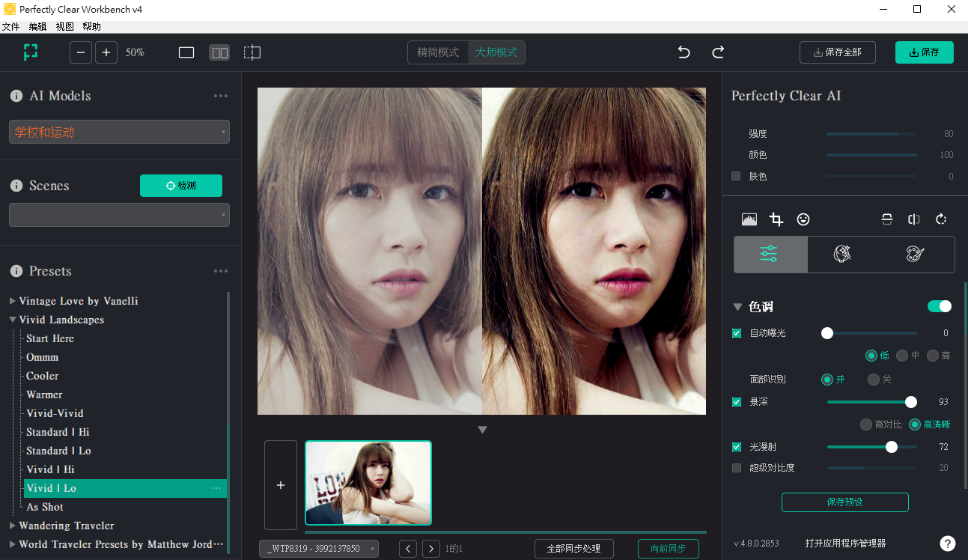This screenshot has height=560, width=968.
Task: Click the zoom in plus button
Action: pos(106,52)
